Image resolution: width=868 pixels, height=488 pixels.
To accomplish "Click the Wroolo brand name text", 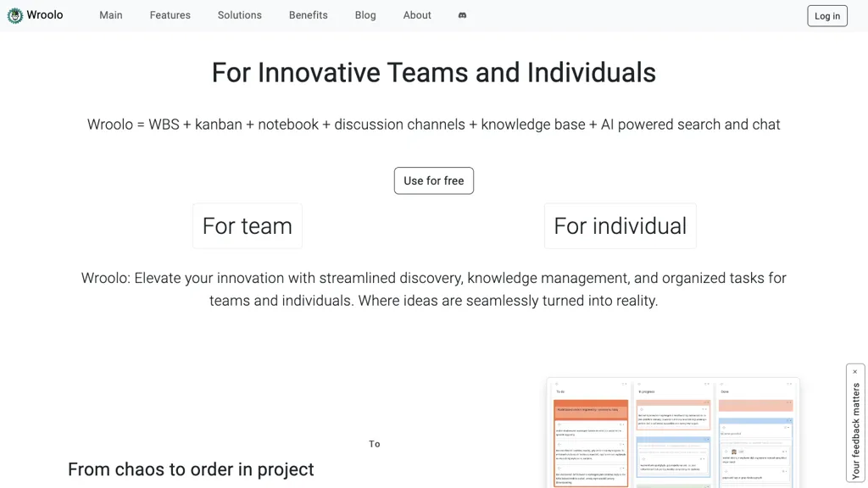I will point(45,15).
